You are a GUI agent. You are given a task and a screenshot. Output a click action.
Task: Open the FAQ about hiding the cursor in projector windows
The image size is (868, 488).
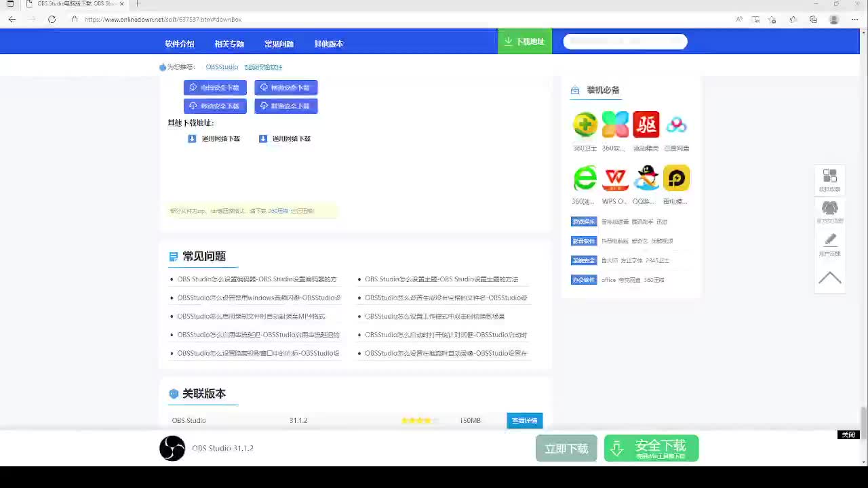coord(258,353)
